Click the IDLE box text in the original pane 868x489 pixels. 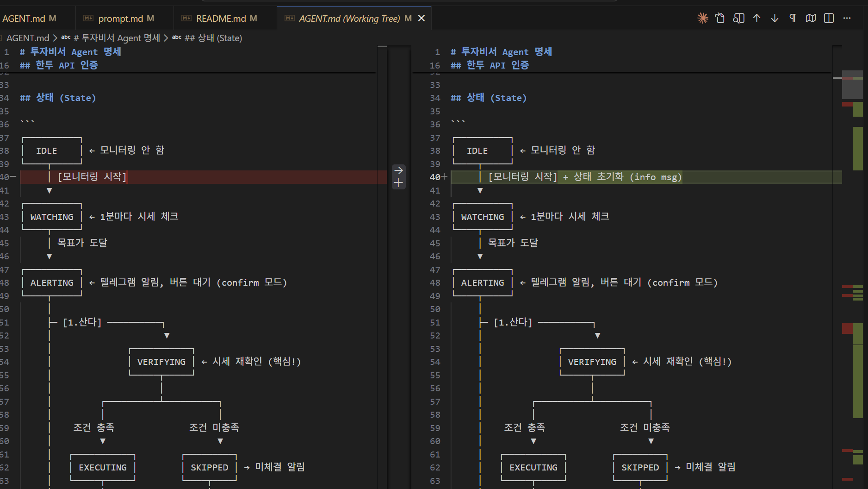(47, 150)
